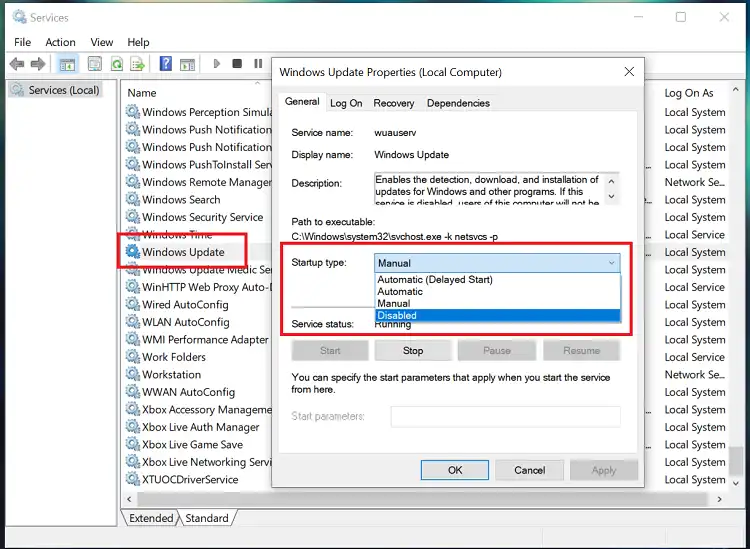Click Network Se... in Workstation row

pos(695,374)
